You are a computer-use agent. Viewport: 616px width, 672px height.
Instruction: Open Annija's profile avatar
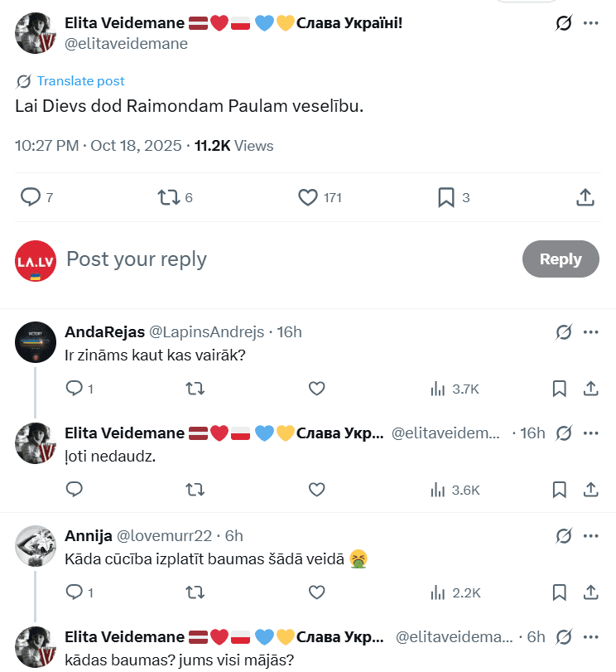pos(36,546)
